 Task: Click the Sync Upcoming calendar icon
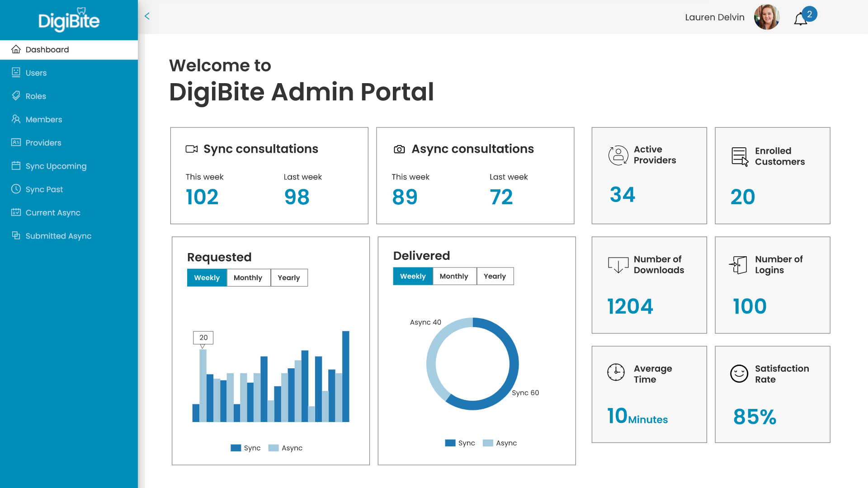point(16,165)
